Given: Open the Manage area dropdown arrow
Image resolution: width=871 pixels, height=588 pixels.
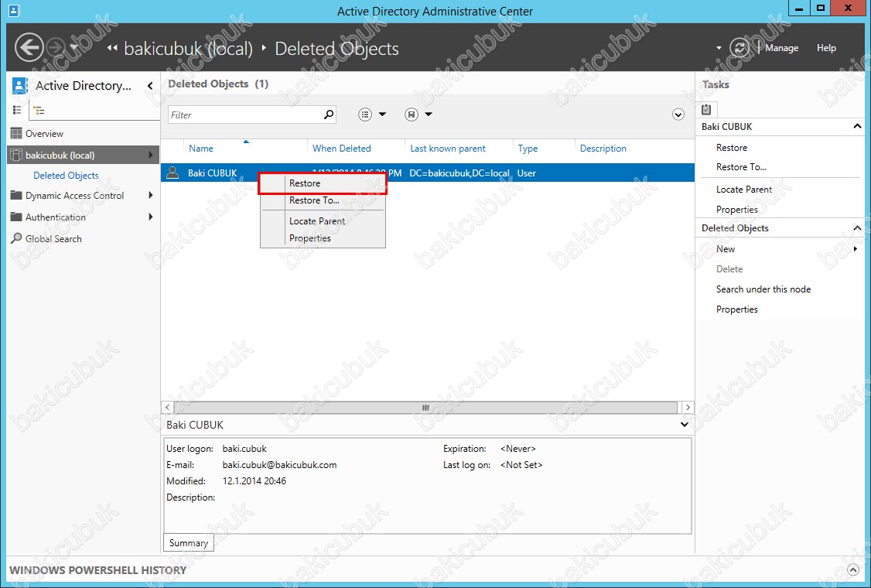Looking at the screenshot, I should click(719, 48).
